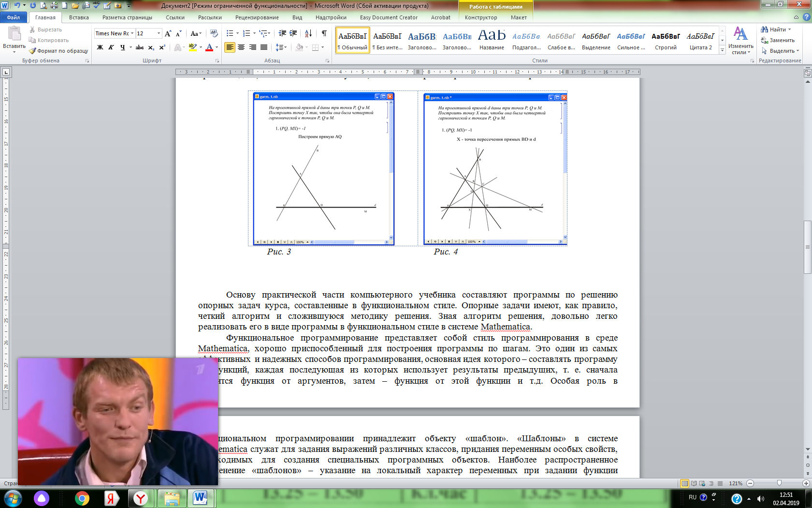The height and width of the screenshot is (508, 812).
Task: Increase font size with grow font icon
Action: 168,33
